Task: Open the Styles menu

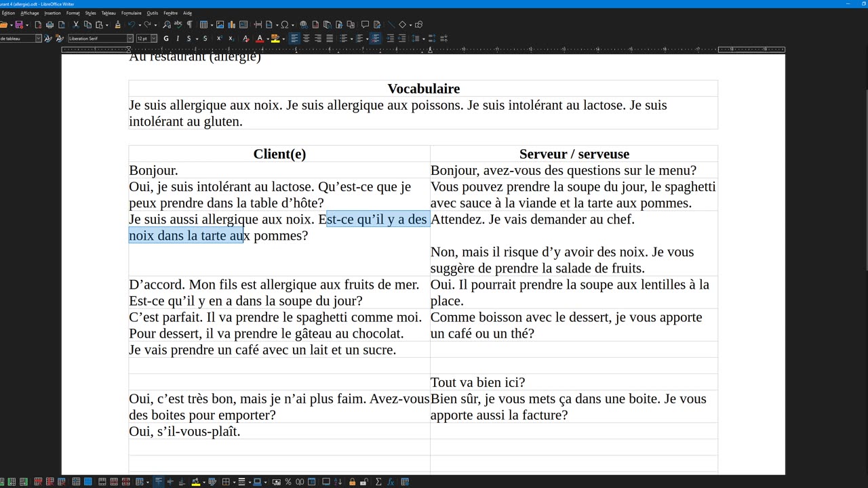Action: pos(90,13)
